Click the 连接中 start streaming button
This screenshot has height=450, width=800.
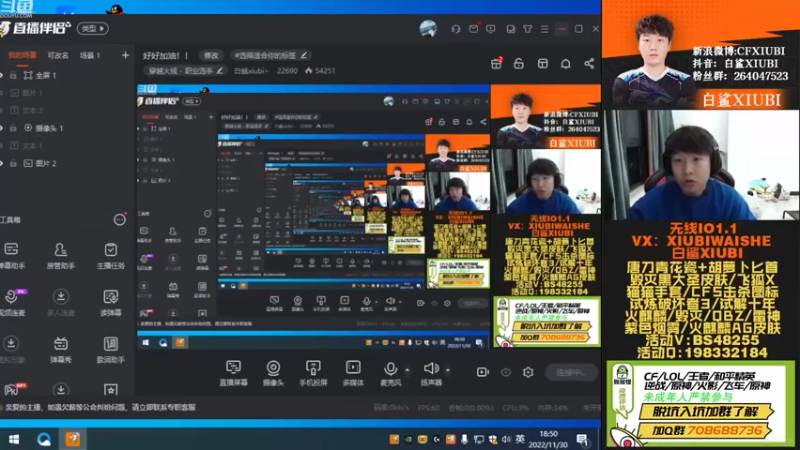571,372
